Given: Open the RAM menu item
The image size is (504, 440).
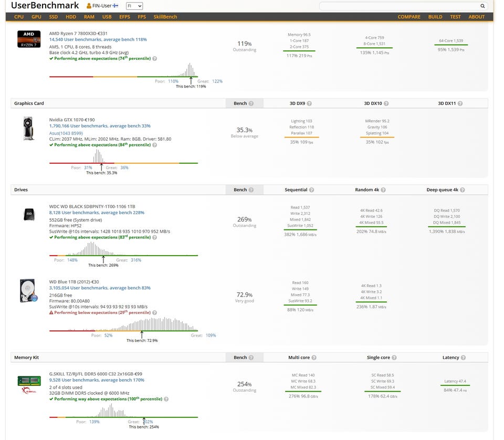Looking at the screenshot, I should pos(89,17).
